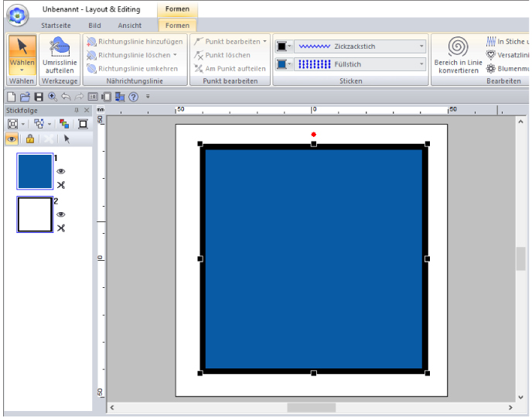Select the white thumbnail number 2
Screen dimensions: 532x418
click(x=35, y=214)
